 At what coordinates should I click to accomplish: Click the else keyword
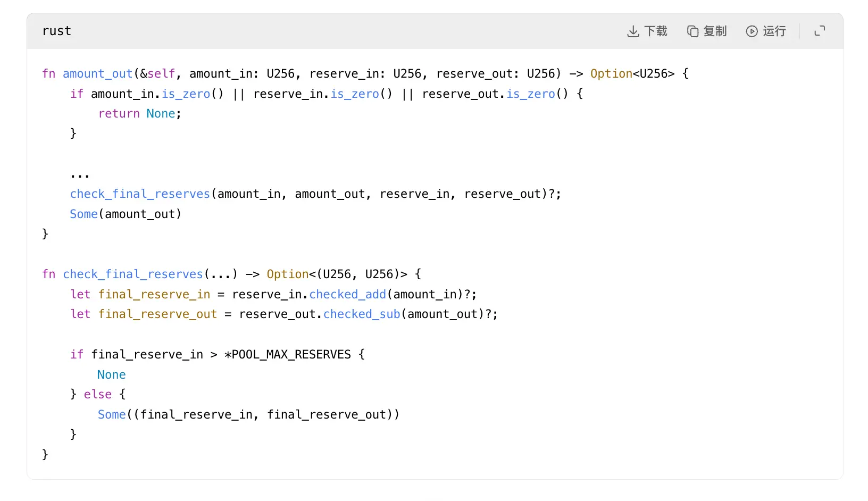point(98,395)
